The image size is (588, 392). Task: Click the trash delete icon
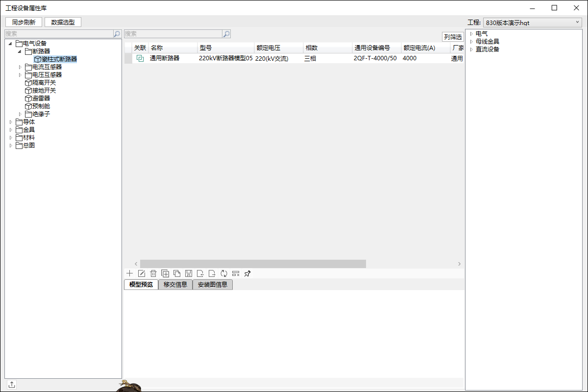point(153,273)
